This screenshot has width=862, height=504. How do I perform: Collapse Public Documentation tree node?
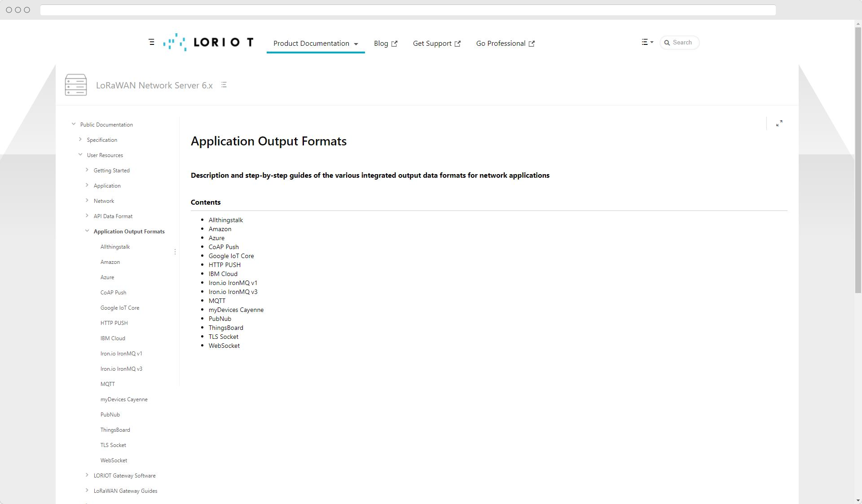tap(74, 124)
